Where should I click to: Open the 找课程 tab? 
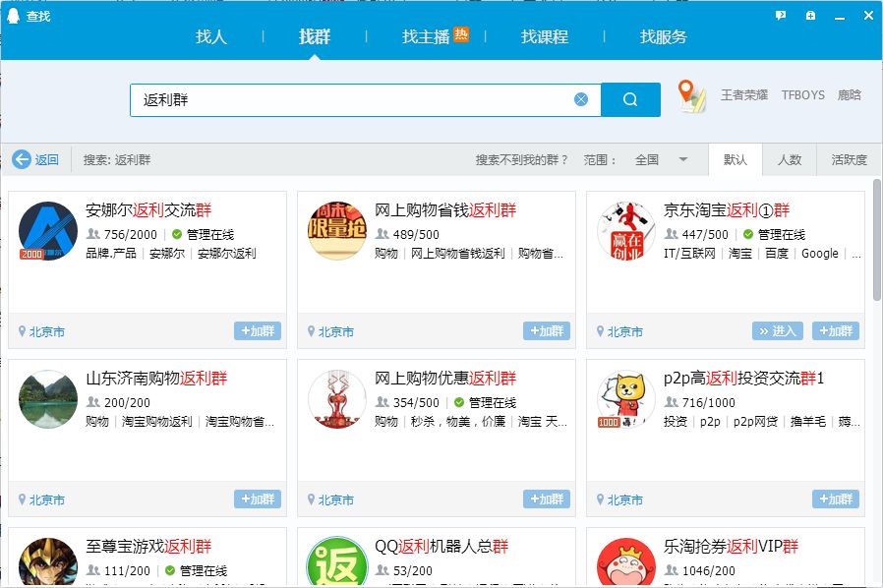[545, 36]
